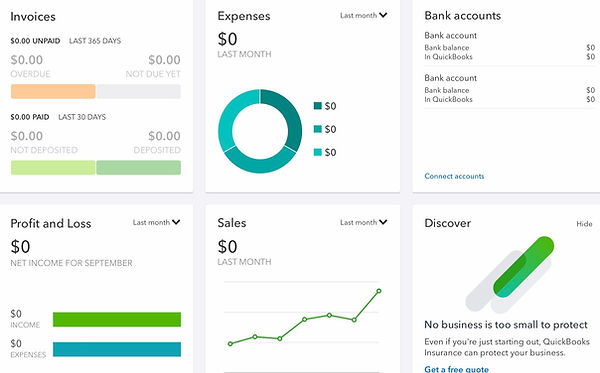Click the green Income bar

(117, 319)
